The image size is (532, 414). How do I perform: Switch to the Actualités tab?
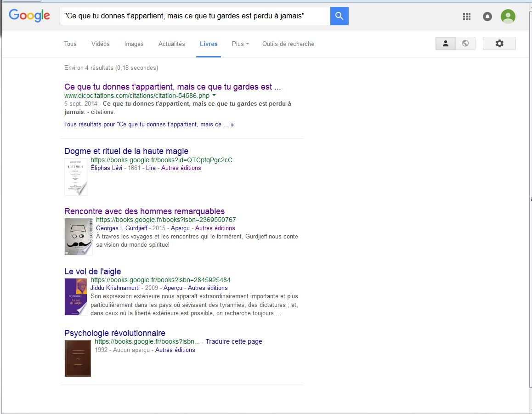(x=172, y=44)
